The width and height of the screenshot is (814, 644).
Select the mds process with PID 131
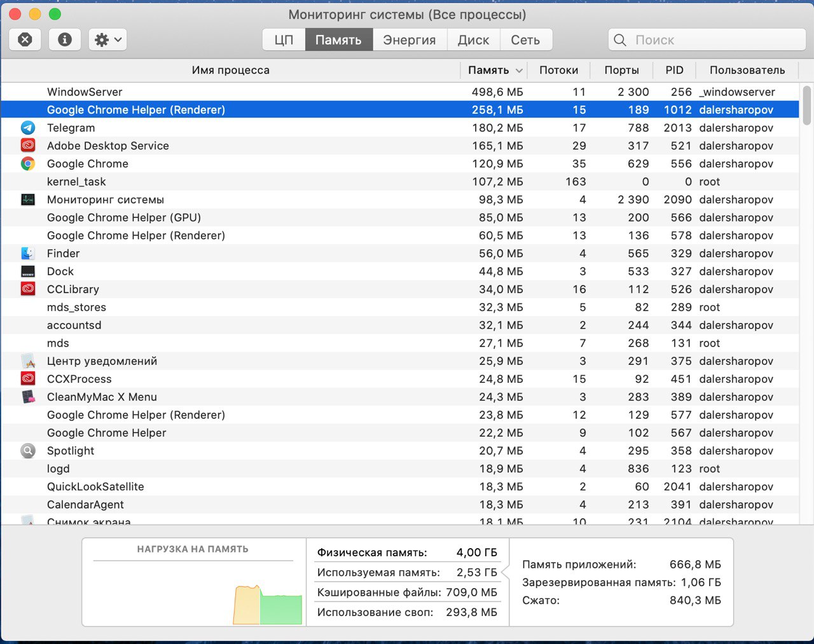[400, 343]
